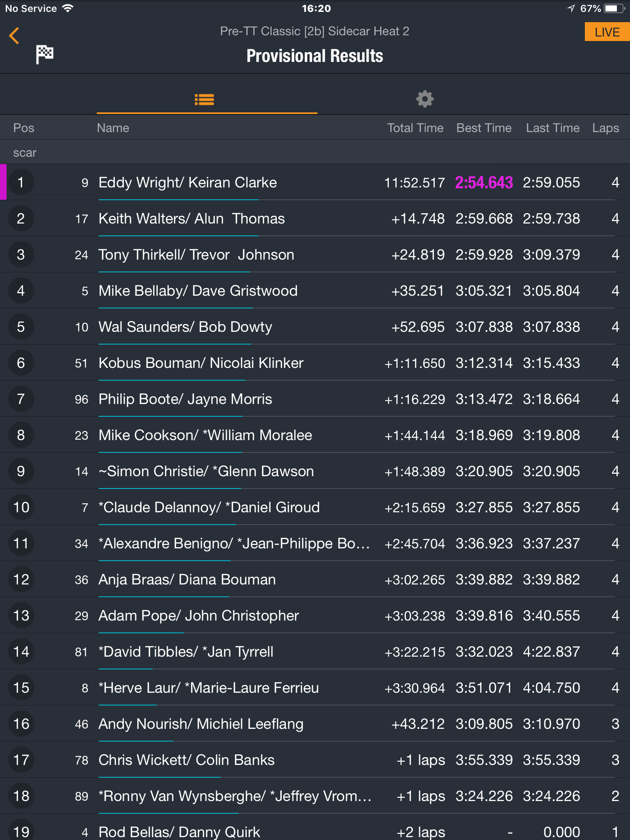Select the scar class group header
Image resolution: width=630 pixels, height=840 pixels.
coord(315,152)
